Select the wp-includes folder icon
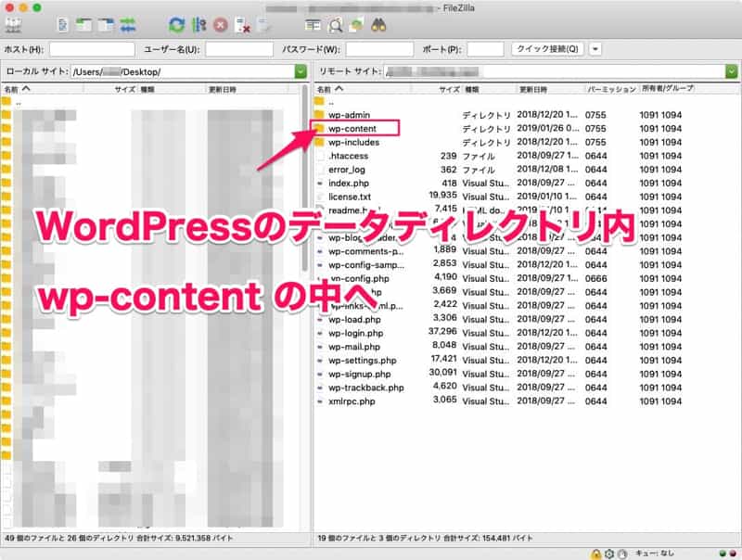 (319, 143)
